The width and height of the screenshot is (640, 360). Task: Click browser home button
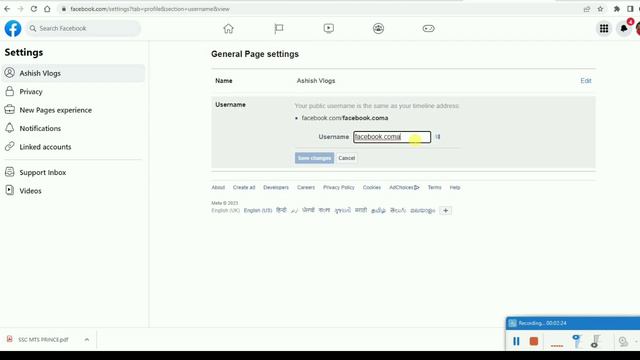point(47,9)
